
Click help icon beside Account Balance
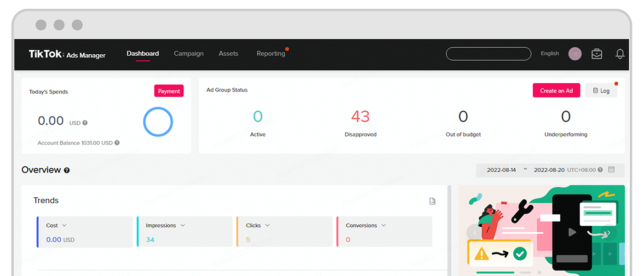117,143
